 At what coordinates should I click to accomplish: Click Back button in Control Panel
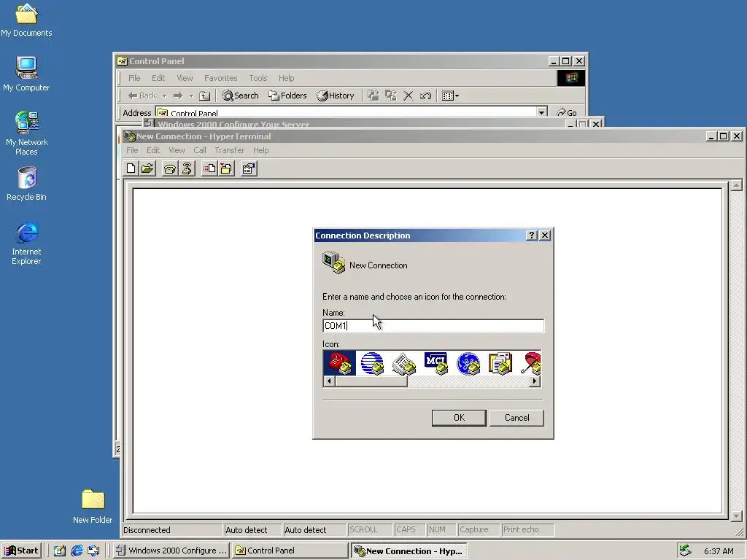pos(142,96)
